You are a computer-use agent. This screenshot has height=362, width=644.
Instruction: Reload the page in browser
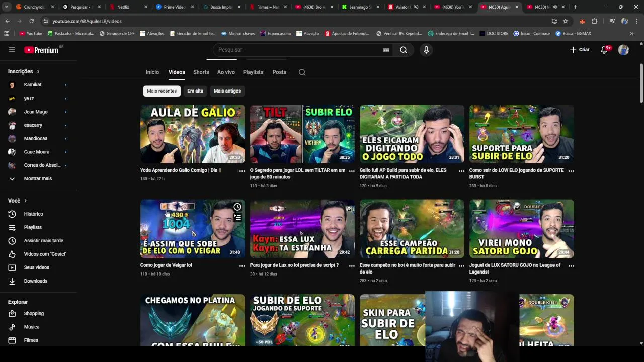pyautogui.click(x=31, y=21)
